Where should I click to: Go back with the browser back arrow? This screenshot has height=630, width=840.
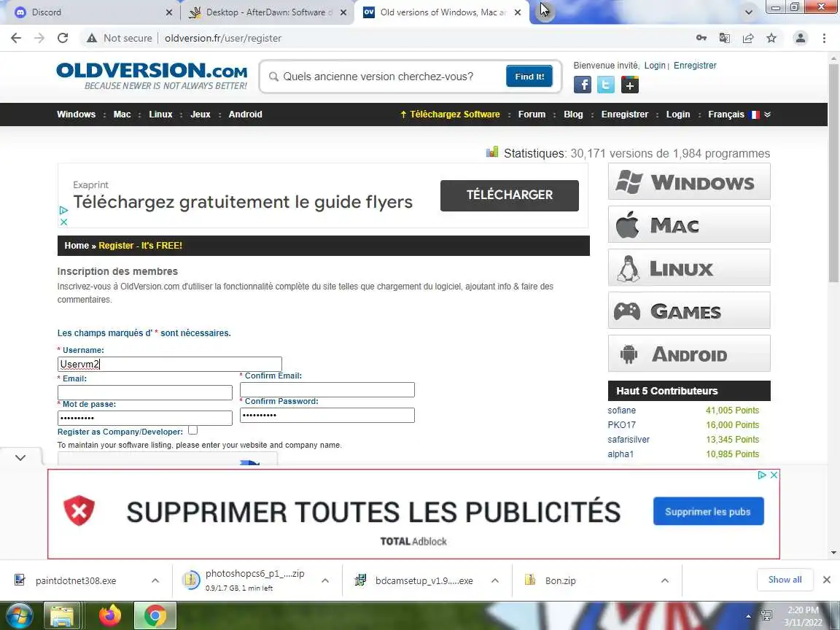pos(16,38)
